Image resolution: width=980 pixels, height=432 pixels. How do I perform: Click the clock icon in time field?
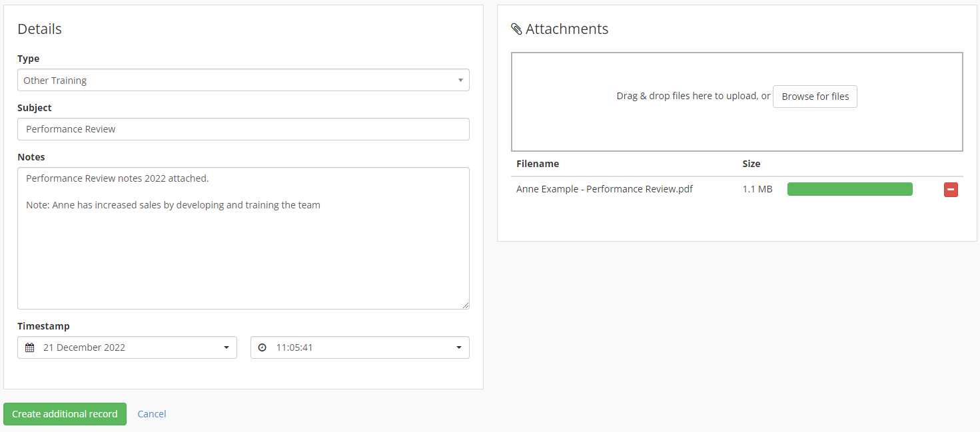(262, 347)
